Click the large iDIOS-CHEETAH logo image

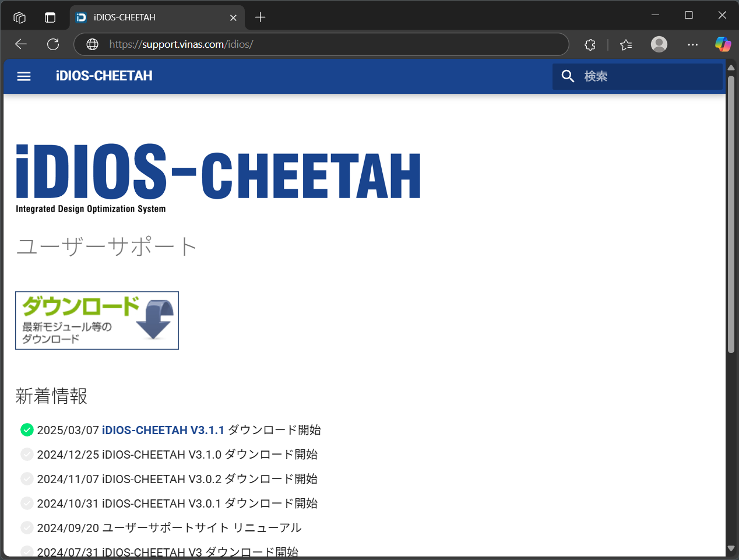(x=218, y=178)
